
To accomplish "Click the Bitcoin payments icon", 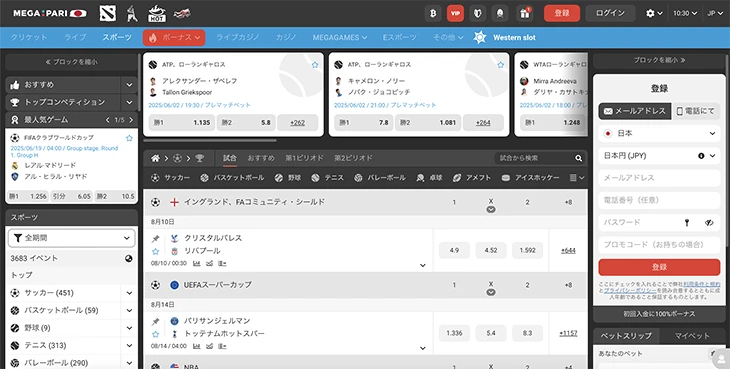I will point(433,13).
